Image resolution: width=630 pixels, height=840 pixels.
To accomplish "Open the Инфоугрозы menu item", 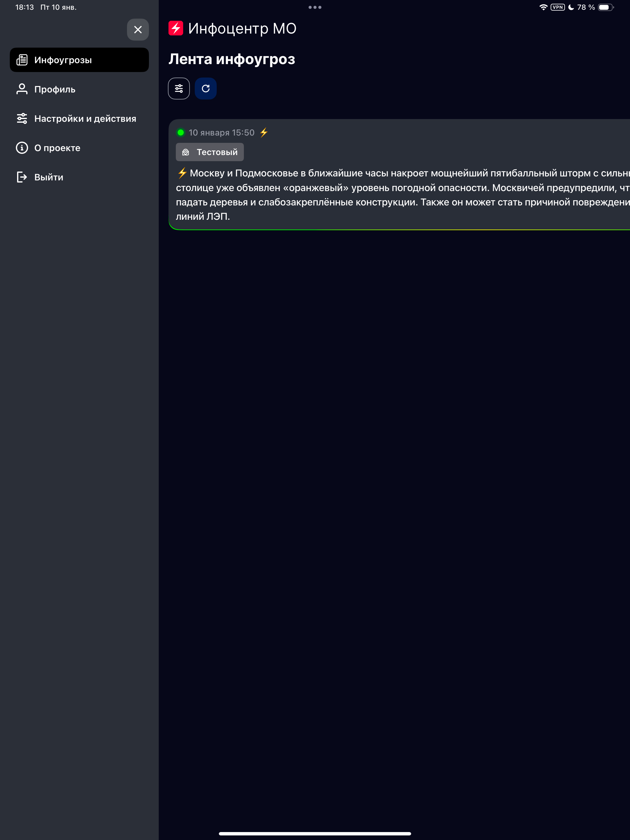I will 79,60.
